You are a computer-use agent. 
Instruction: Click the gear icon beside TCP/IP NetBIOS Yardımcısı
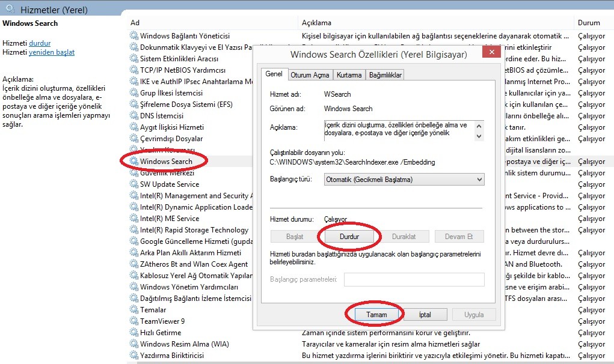[x=134, y=70]
